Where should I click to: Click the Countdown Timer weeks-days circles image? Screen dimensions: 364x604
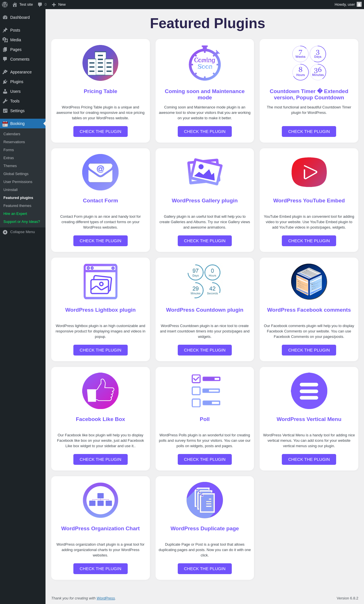click(309, 63)
